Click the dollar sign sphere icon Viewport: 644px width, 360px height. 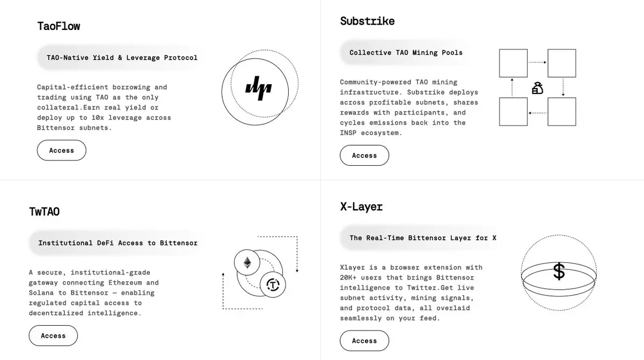[559, 273]
